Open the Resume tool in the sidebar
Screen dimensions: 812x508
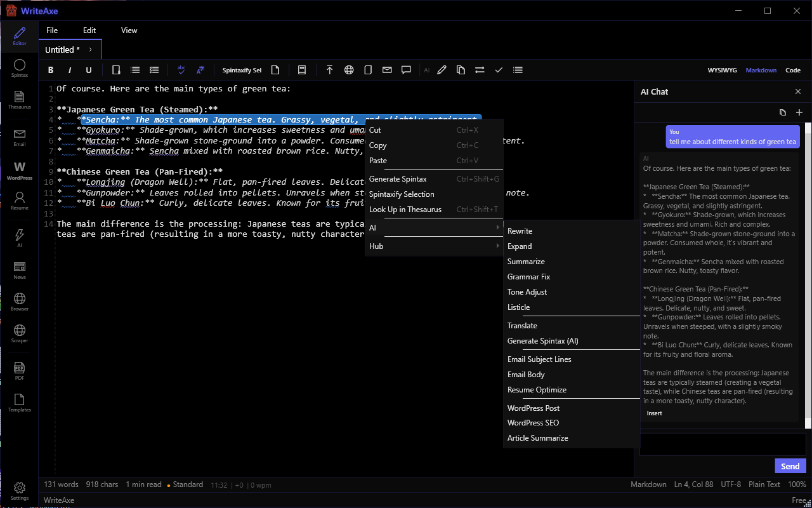pos(19,199)
